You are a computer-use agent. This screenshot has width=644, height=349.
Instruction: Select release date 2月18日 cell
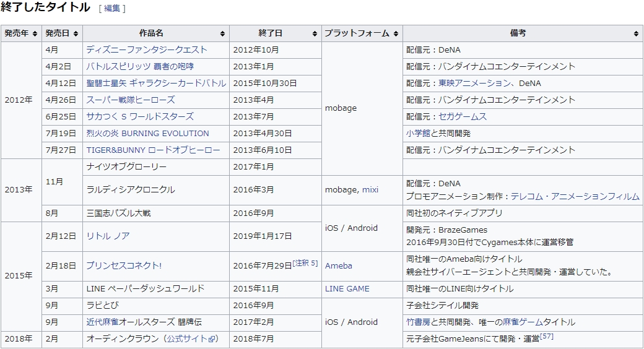click(62, 266)
